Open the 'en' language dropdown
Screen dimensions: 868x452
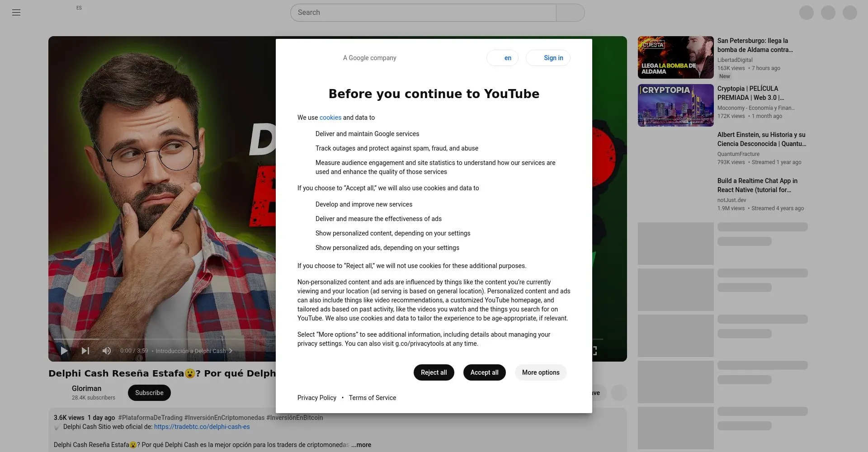point(502,58)
